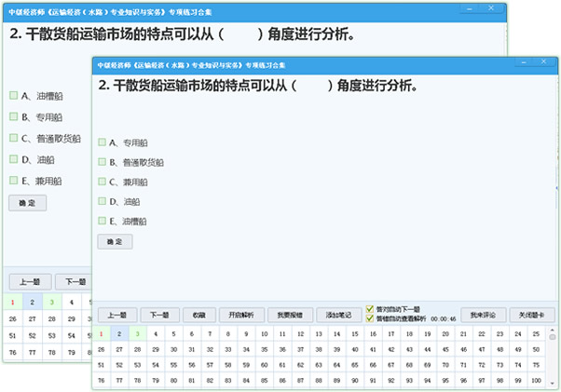561x392 pixels.
Task: Tick option E 油槽船 in front window
Action: (103, 222)
